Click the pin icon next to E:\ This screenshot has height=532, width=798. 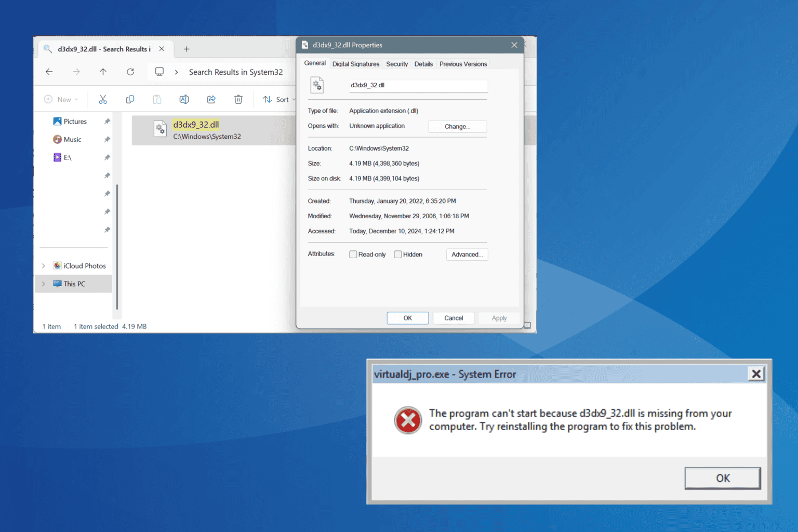107,157
